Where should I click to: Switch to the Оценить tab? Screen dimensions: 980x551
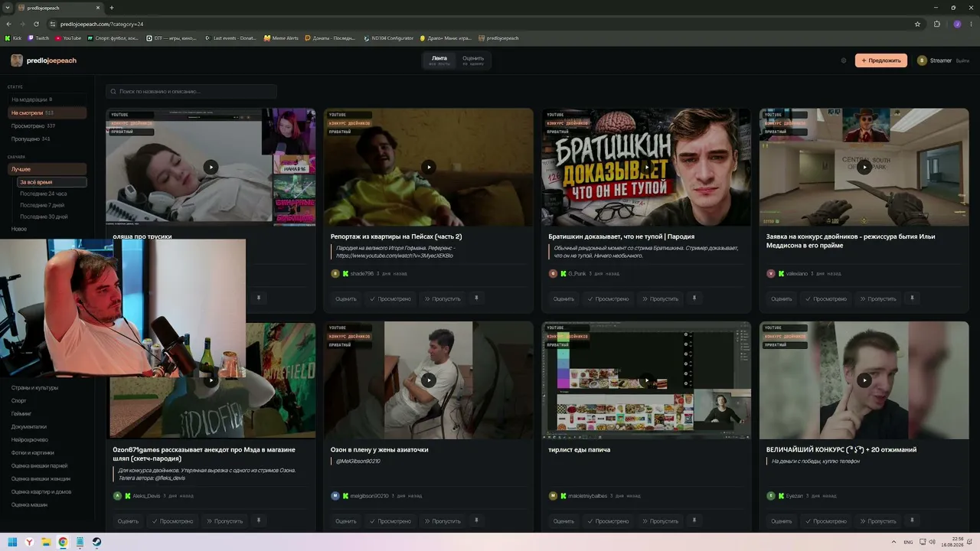473,60
